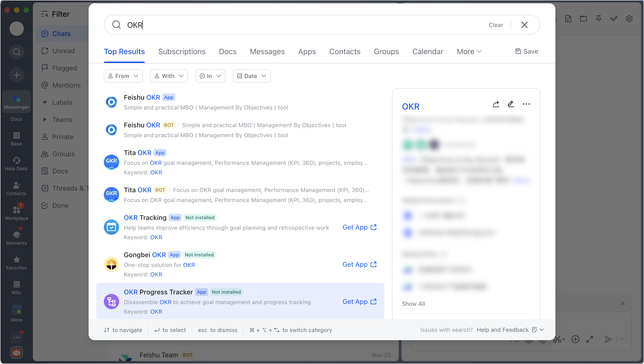Screen dimensions: 644x364
Task: Click Clear to empty the search box
Action: click(x=496, y=25)
